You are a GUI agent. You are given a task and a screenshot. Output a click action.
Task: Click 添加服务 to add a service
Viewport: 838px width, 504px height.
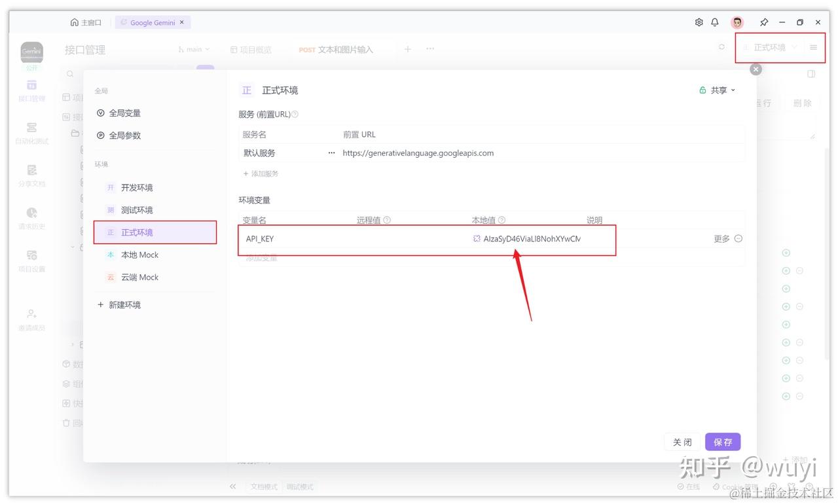point(261,173)
